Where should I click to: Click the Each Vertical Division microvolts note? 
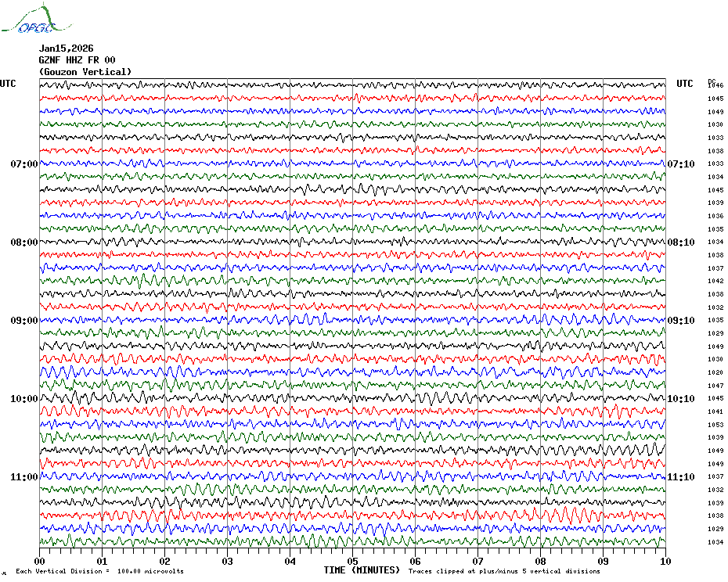[x=100, y=571]
